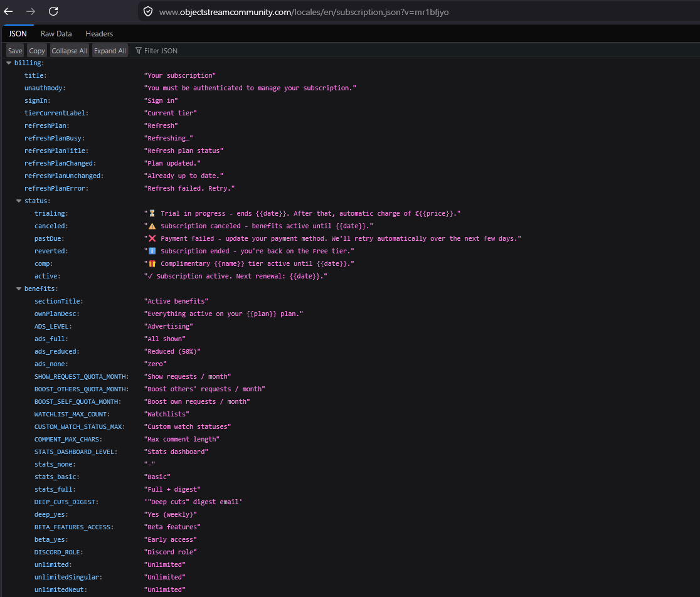Screen dimensions: 700x597
Task: Select the refreshPlan key
Action: point(47,126)
